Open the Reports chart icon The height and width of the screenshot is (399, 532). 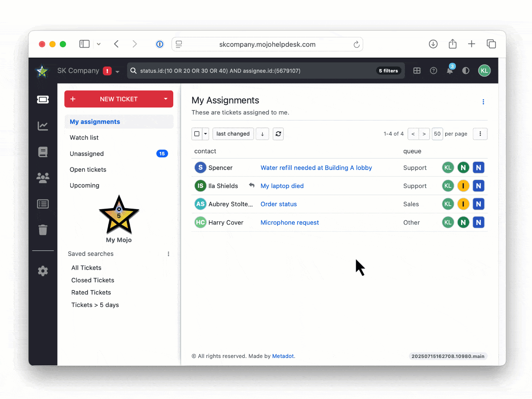coord(43,126)
